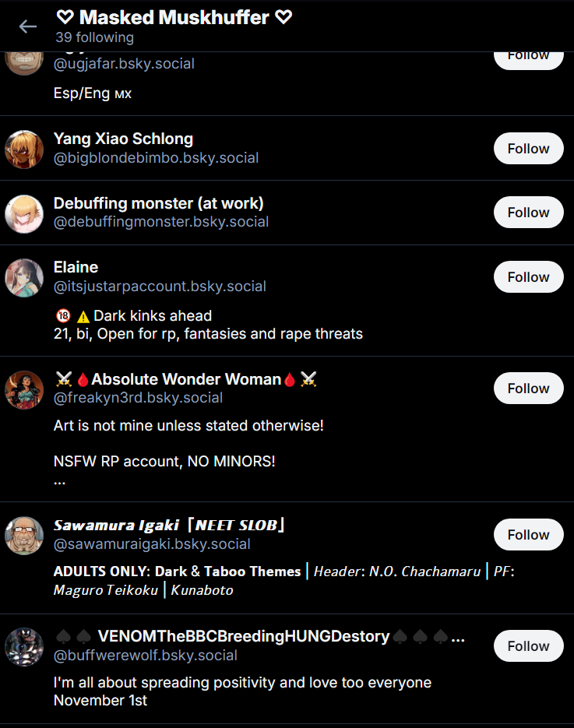
Task: Open the @debuffingmonster.bsky.social handle
Action: [161, 222]
